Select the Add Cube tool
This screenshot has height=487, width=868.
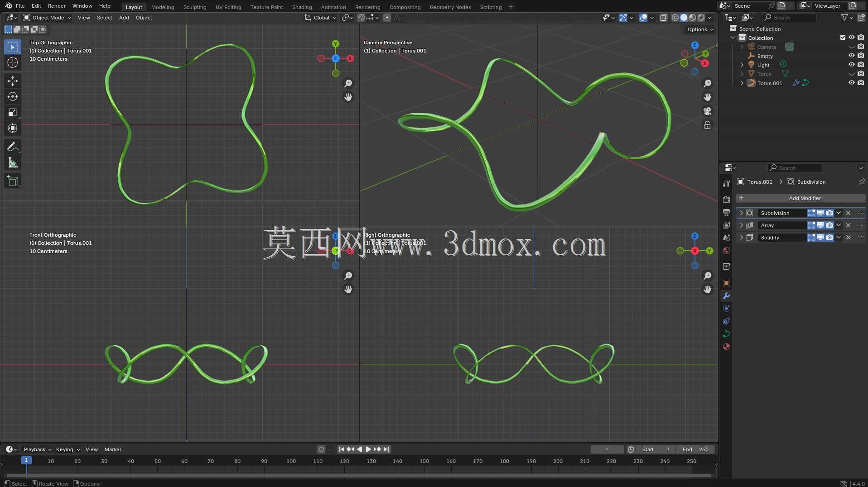pos(13,181)
